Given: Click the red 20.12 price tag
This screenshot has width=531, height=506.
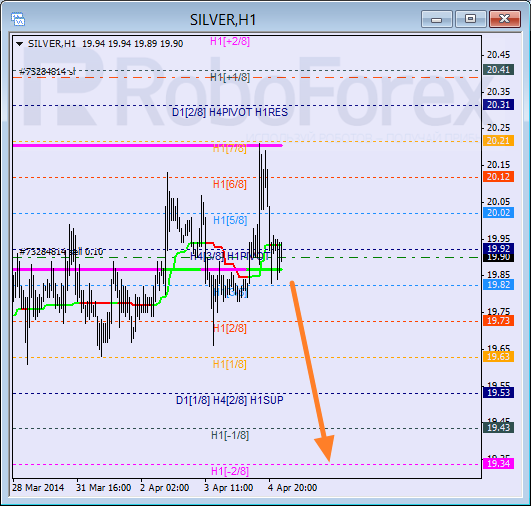Looking at the screenshot, I should pyautogui.click(x=498, y=176).
